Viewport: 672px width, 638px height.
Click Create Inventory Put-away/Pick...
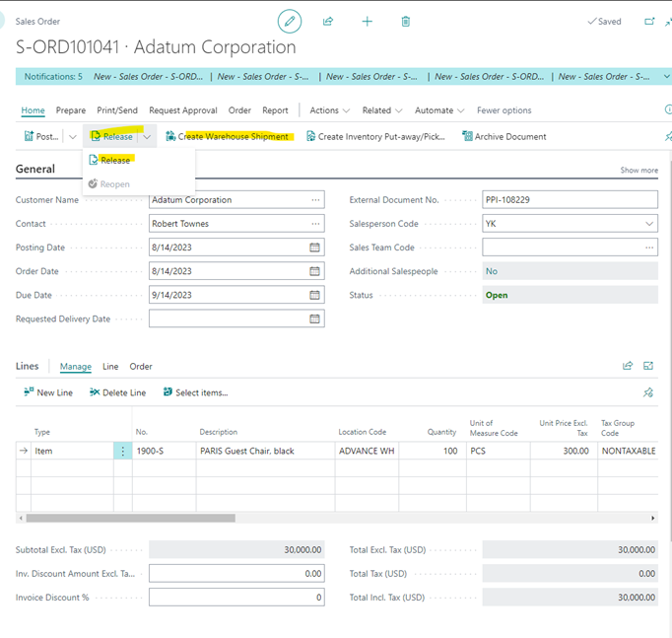point(375,136)
